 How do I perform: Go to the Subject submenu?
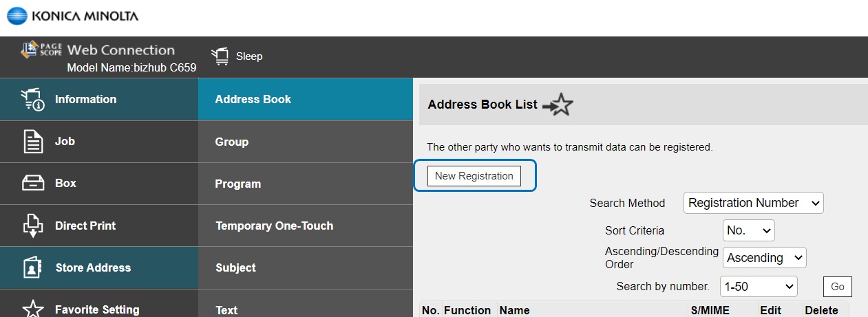pos(235,267)
